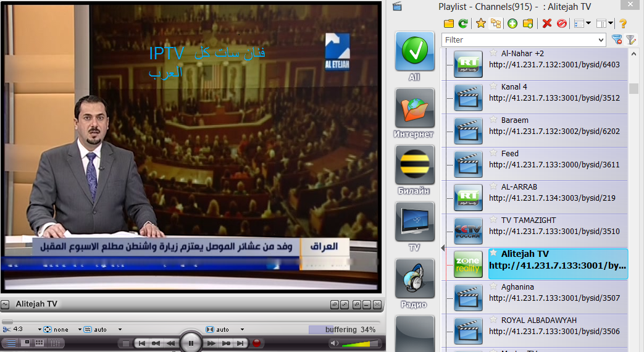644x352 pixels.
Task: Click the red no-entry toolbar icon
Action: [561, 24]
